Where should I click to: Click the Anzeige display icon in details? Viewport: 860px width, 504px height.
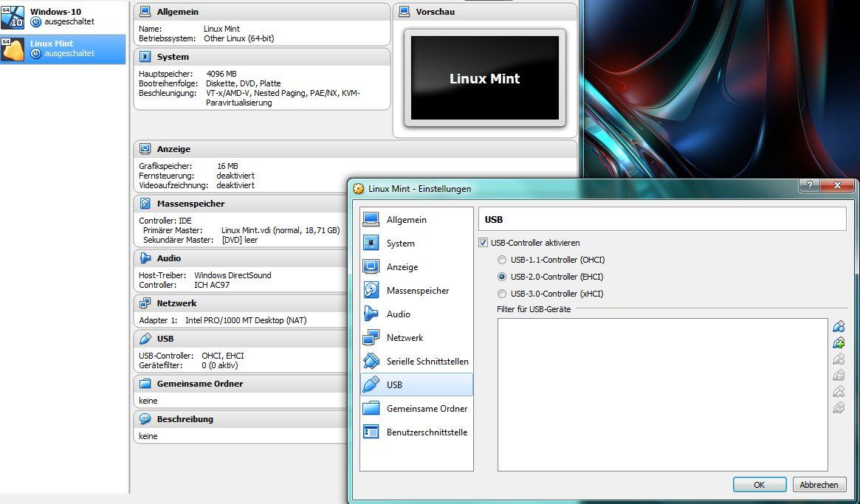click(145, 148)
